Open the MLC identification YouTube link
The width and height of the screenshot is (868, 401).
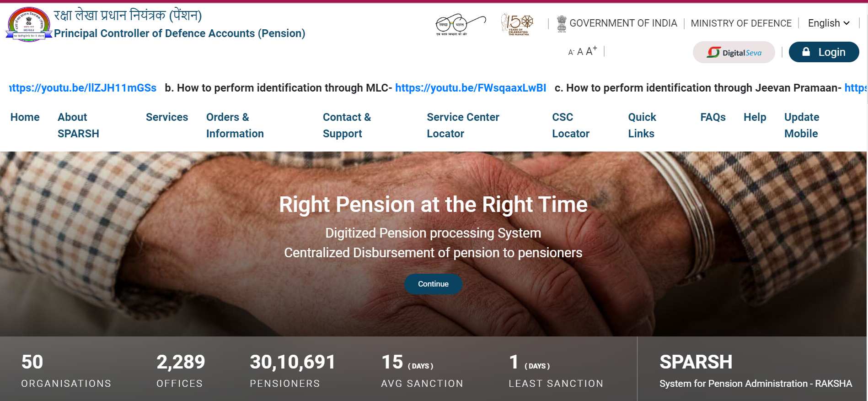point(470,87)
